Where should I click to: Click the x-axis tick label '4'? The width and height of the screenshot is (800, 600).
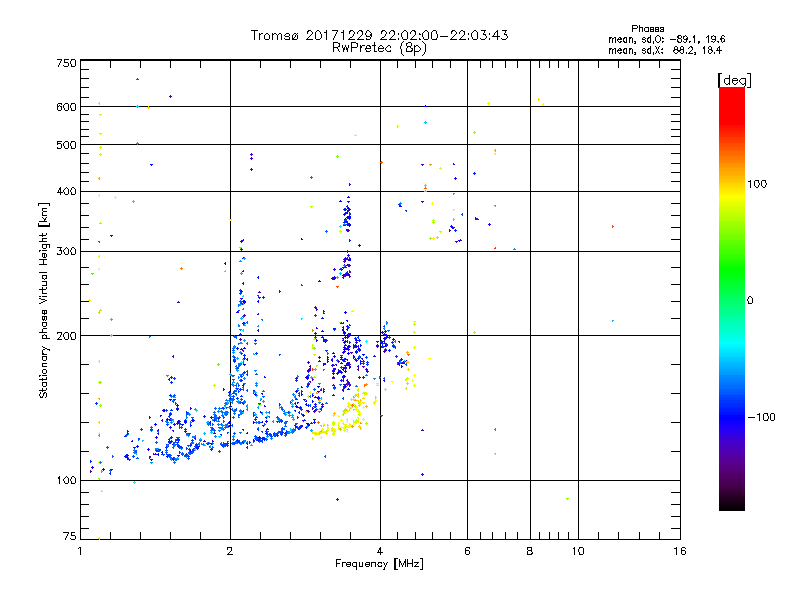point(380,551)
